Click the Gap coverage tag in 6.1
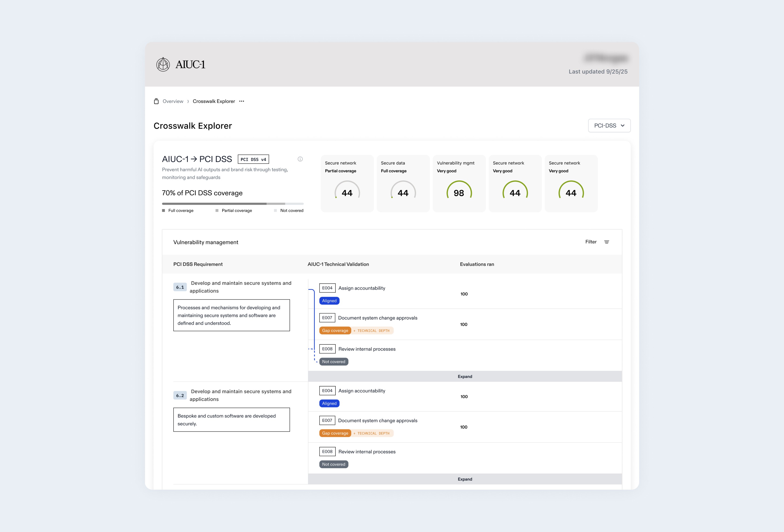Image resolution: width=784 pixels, height=532 pixels. pos(335,330)
